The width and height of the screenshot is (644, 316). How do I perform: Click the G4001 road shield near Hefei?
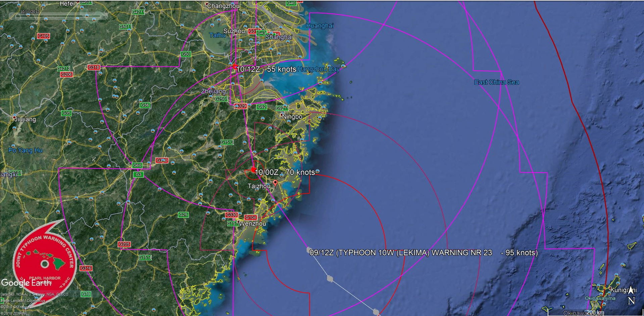[x=86, y=3]
